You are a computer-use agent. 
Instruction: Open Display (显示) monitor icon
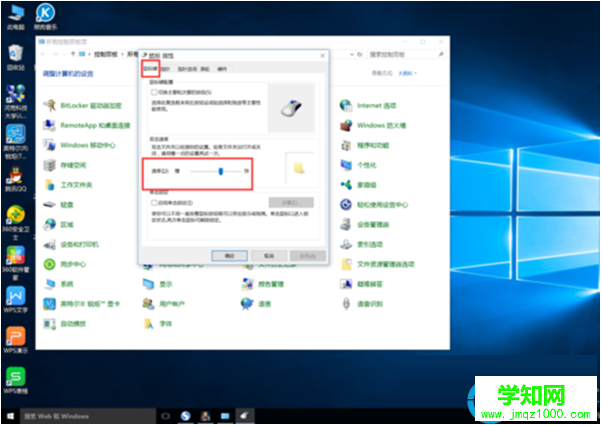(148, 284)
